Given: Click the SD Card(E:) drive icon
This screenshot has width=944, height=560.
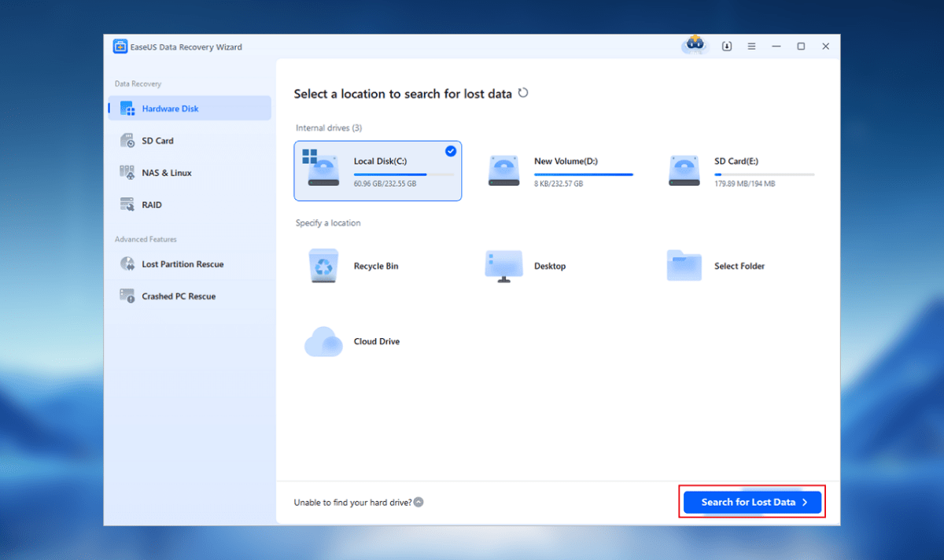Looking at the screenshot, I should point(684,170).
